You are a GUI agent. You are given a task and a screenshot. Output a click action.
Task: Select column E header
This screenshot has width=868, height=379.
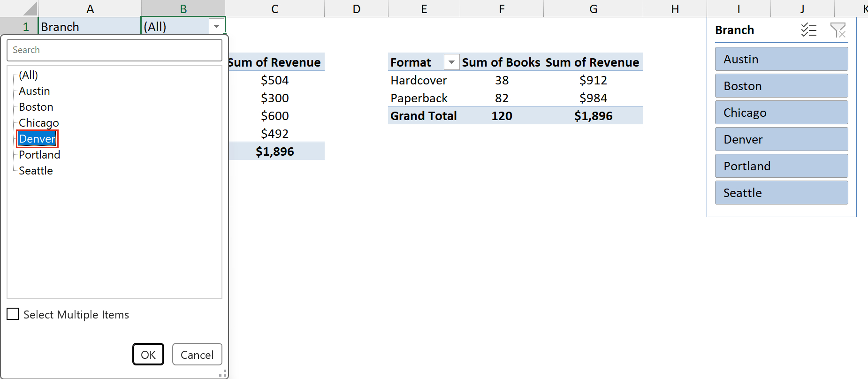coord(424,8)
